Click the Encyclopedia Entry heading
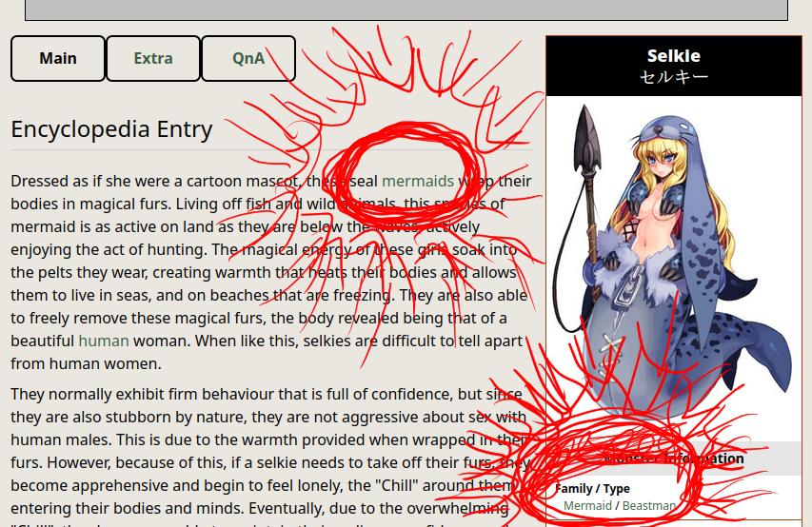Viewport: 812px width, 527px height. (x=112, y=129)
